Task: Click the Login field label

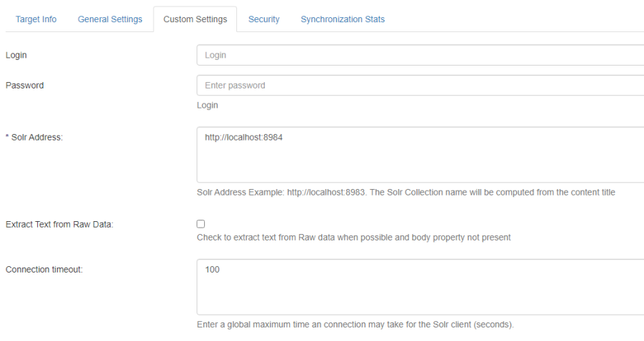Action: [x=16, y=55]
